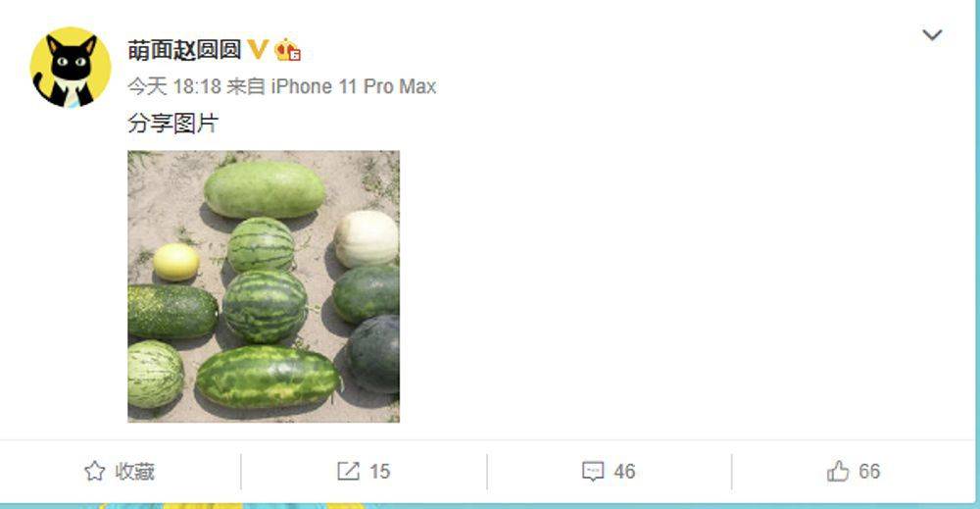This screenshot has width=980, height=509.
Task: Expand the post options chevron menu
Action: (932, 35)
